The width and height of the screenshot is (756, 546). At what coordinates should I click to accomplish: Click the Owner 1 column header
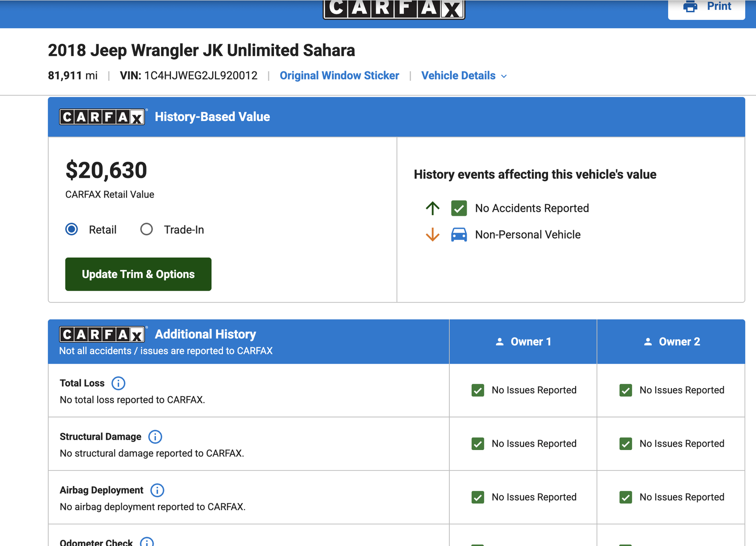coord(523,341)
